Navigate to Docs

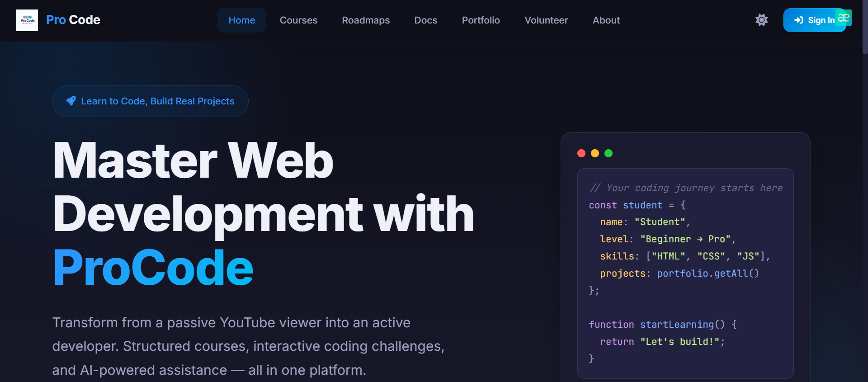(x=425, y=20)
